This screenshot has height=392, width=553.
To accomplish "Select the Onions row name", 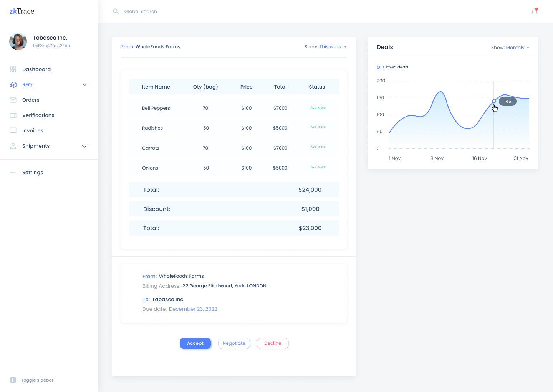I will [x=150, y=168].
